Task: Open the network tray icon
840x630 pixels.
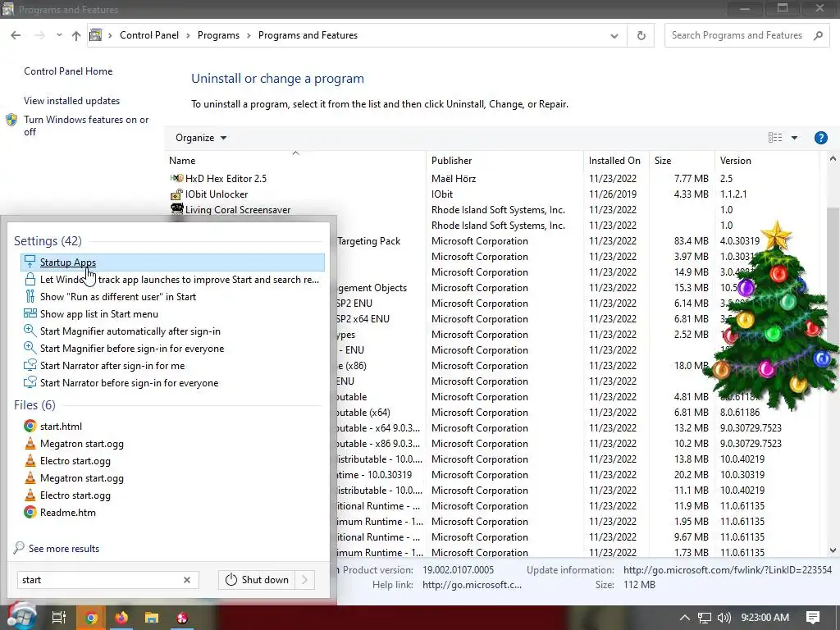Action: tap(705, 618)
